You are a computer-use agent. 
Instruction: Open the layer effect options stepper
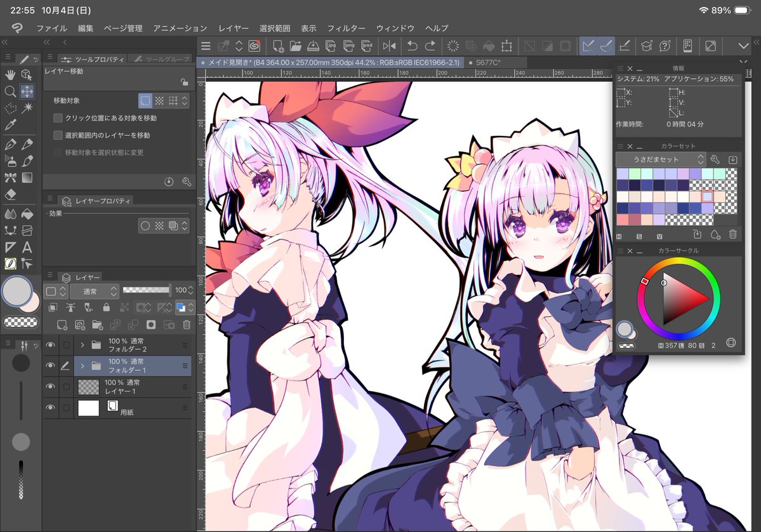pyautogui.click(x=185, y=226)
